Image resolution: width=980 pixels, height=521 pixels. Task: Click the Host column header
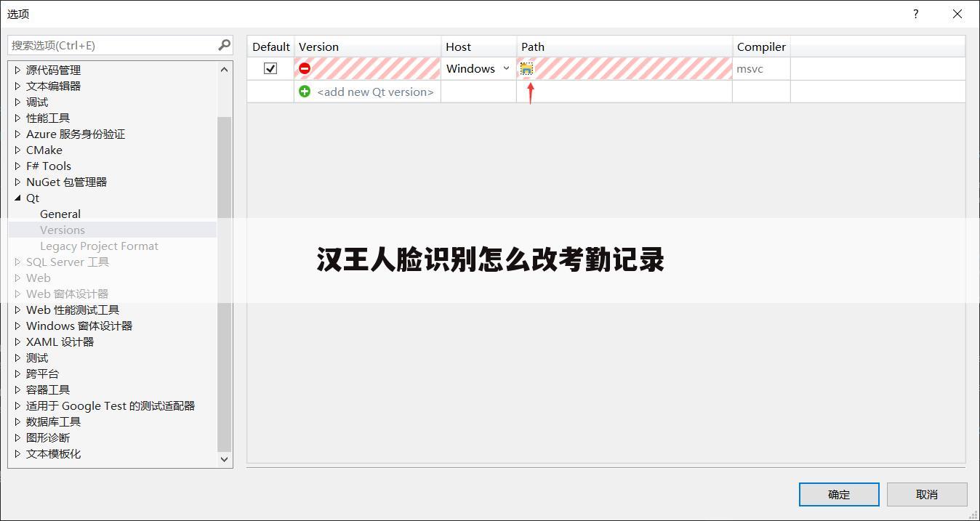coord(478,47)
